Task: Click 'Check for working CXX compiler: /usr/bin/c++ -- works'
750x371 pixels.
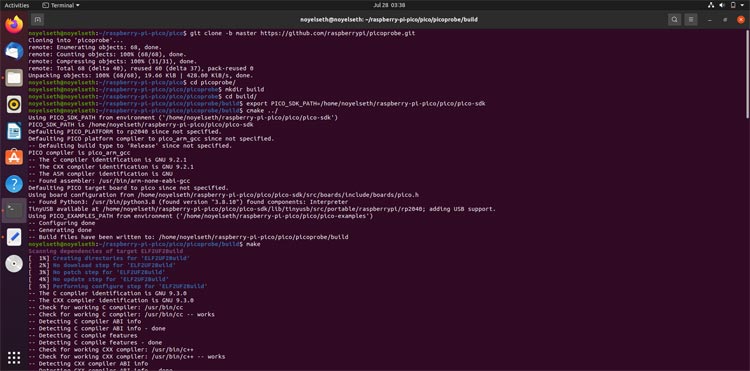Action: (x=126, y=357)
